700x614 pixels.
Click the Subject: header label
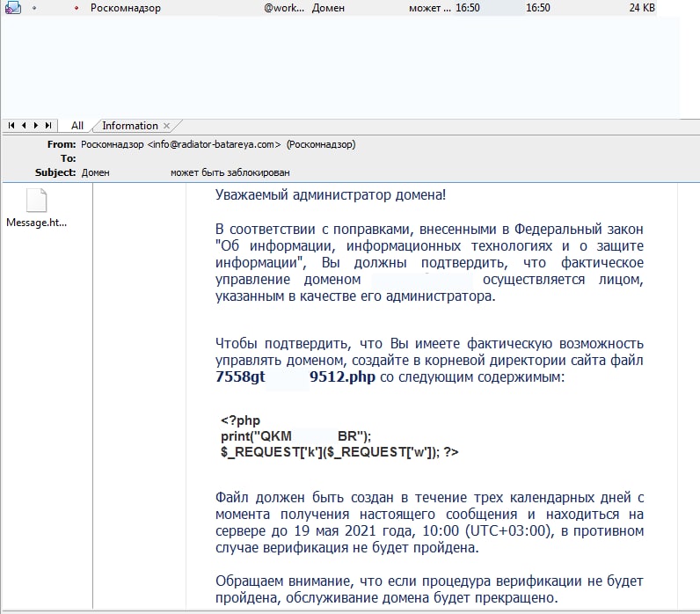[x=55, y=172]
